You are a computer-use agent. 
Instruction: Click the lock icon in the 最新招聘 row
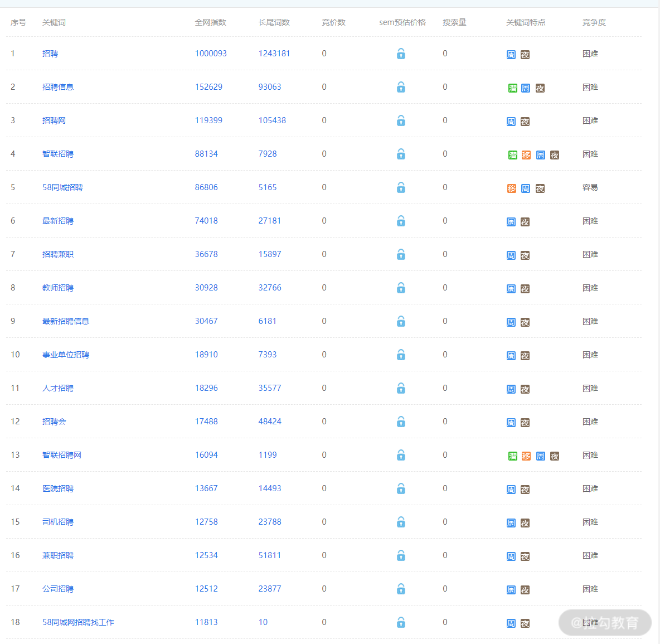pos(401,221)
